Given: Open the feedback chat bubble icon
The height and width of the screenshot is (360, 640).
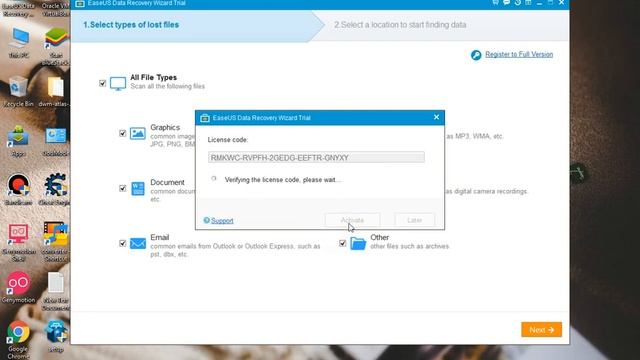Looking at the screenshot, I should point(506,2).
